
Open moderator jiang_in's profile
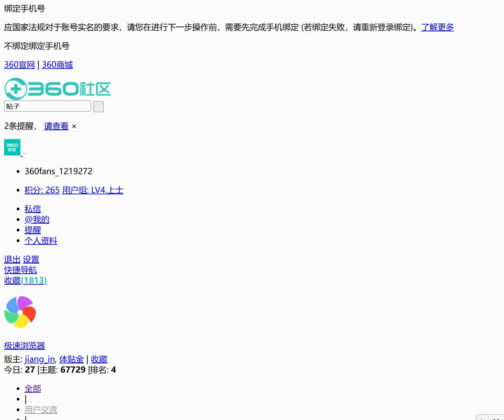pos(40,359)
